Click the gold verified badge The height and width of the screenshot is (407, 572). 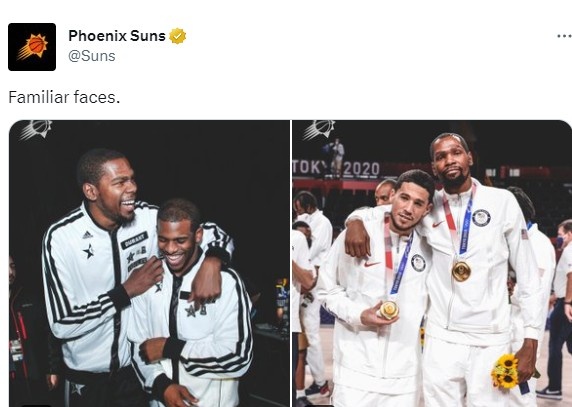(x=178, y=36)
